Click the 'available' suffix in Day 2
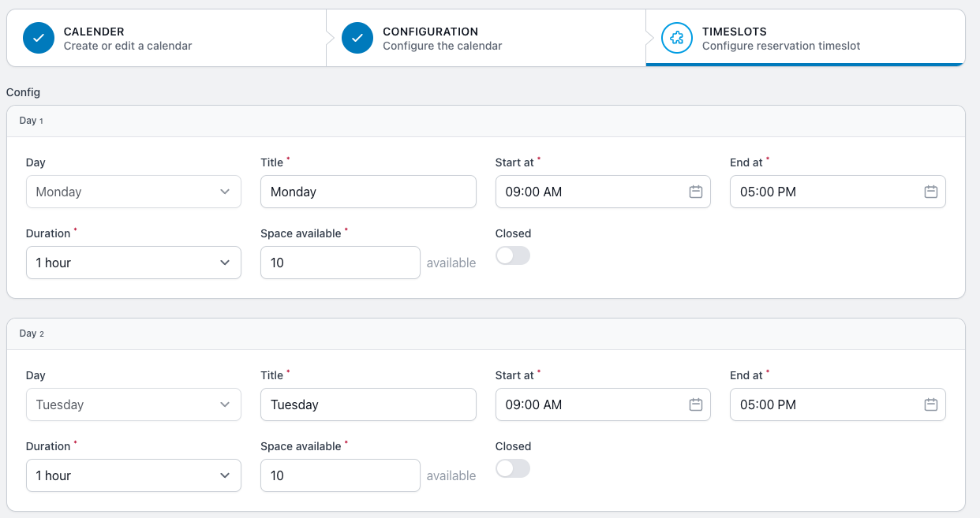 coord(451,476)
